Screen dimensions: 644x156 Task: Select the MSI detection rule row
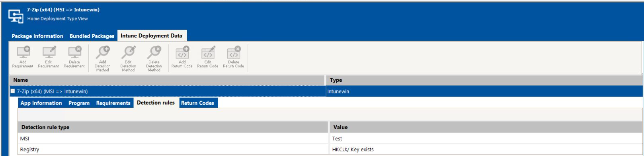[330, 138]
